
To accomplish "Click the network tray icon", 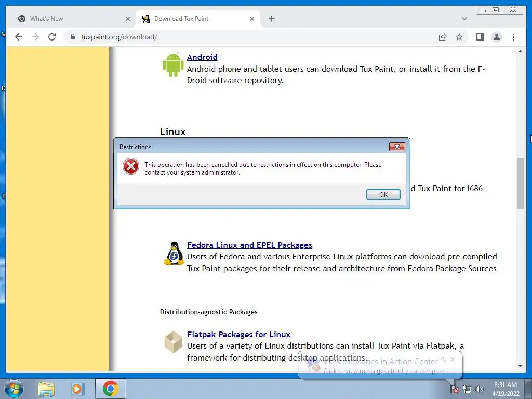I will (467, 389).
